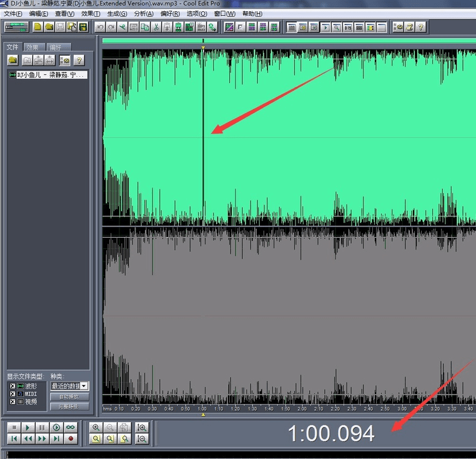Click the vertical Zoom In icon
The image size is (476, 459).
pos(142,428)
